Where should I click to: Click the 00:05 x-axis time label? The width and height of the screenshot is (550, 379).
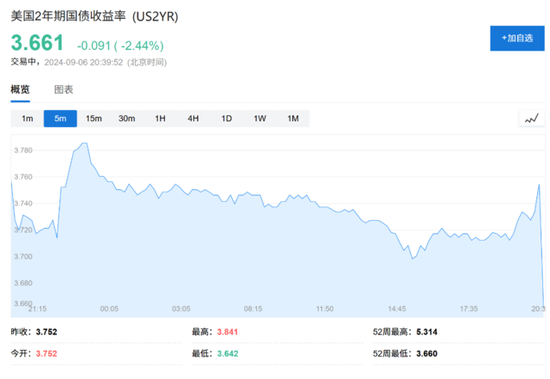109,309
